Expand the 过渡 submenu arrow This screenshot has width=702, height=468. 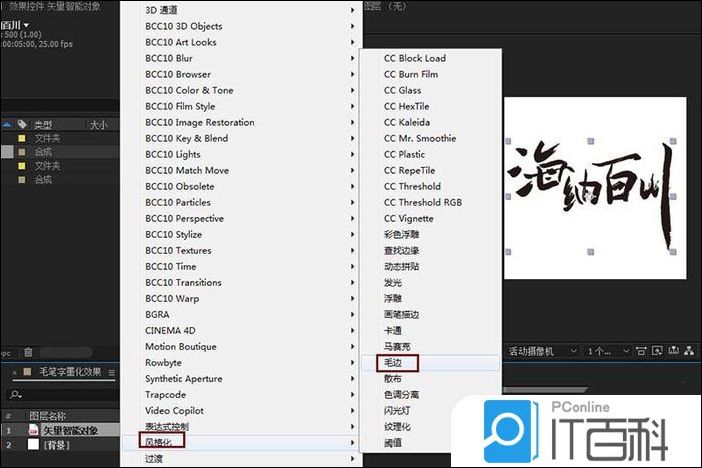pos(352,459)
